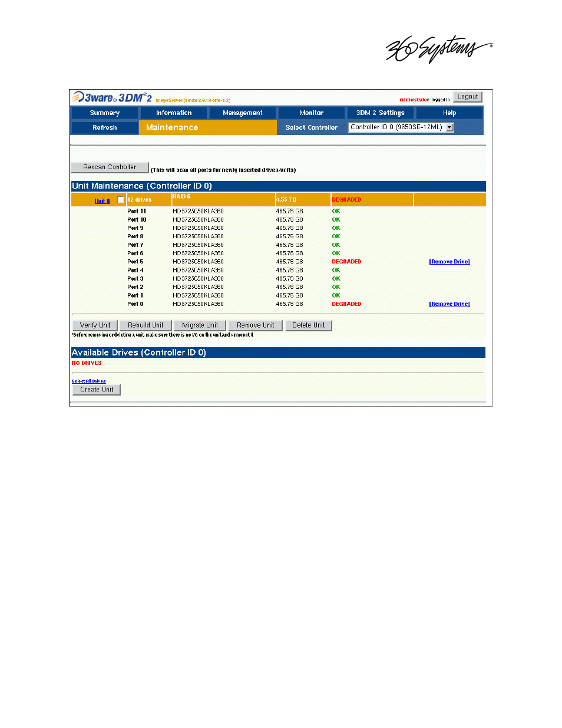Click the drive model on Port 11
The width and height of the screenshot is (562, 728).
coord(198,211)
